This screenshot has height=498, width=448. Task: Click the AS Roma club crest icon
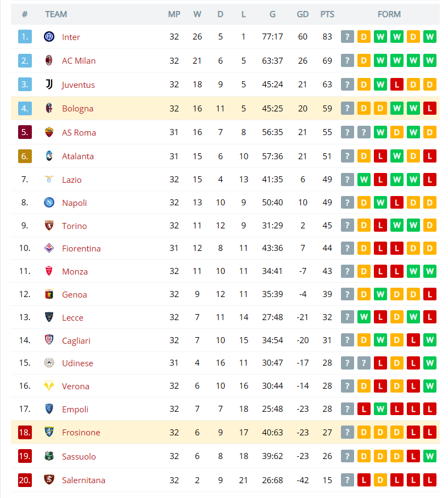pyautogui.click(x=49, y=132)
